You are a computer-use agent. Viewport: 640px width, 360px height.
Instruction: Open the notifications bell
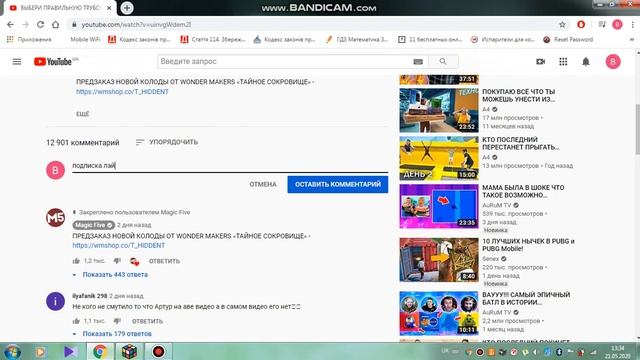586,62
